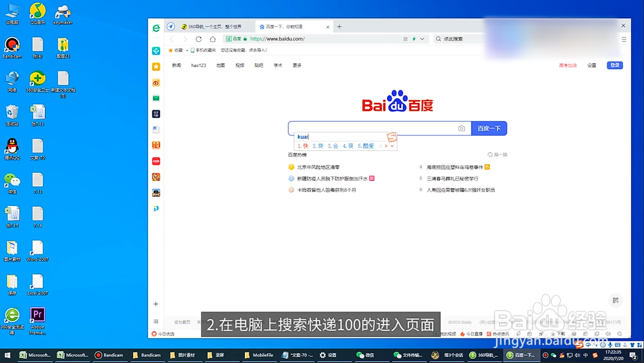Open Word 2007 desktop shortcut
This screenshot has width=644, height=363.
click(37, 251)
